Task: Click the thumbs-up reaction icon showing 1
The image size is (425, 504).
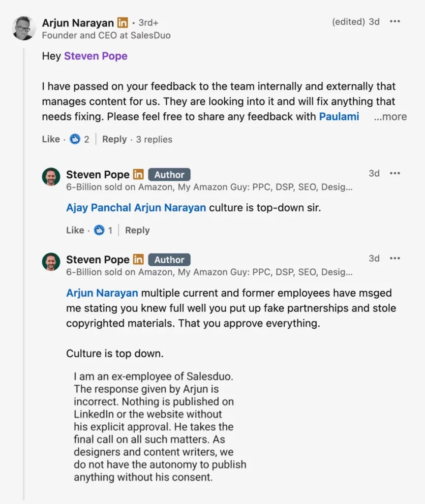Action: [99, 230]
